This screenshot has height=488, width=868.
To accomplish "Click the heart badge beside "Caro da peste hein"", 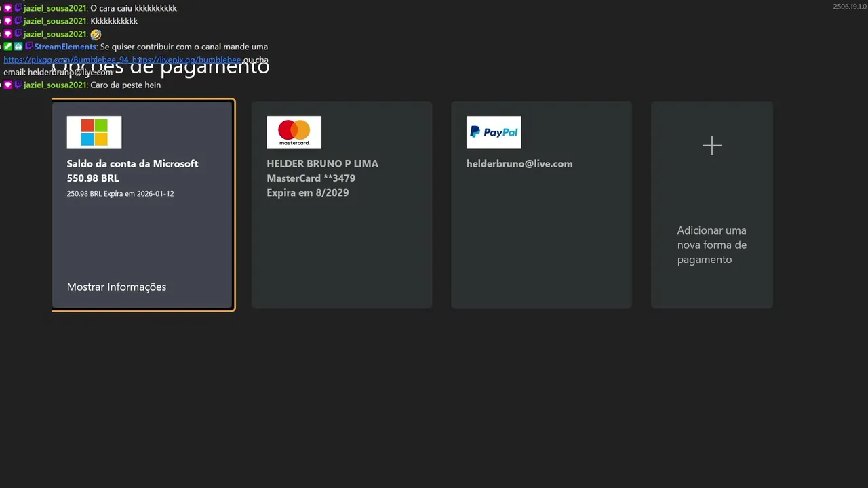I will pyautogui.click(x=8, y=85).
